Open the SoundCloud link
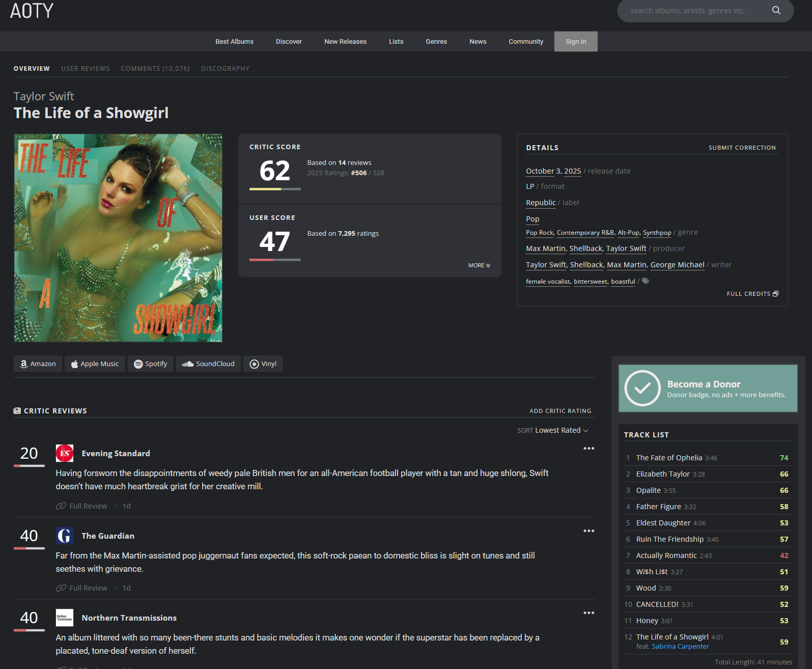Screen dimensions: 812x669 (208, 364)
